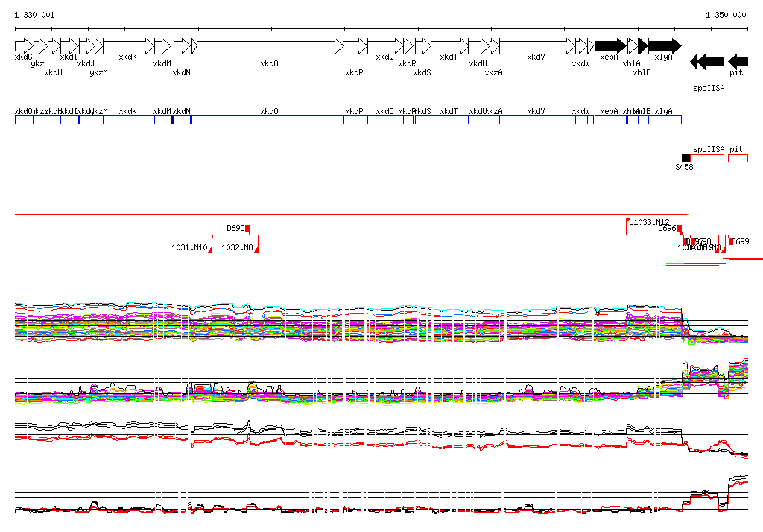Screen dimensions: 763x532
Task: Click the D696 red marker
Action: click(680, 228)
